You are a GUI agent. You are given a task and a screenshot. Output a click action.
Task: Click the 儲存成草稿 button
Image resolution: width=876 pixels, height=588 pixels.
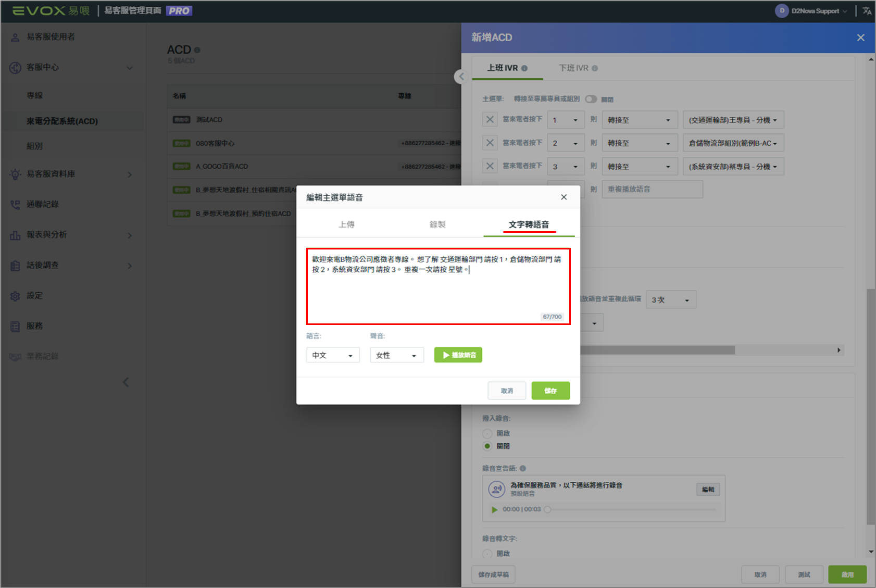493,574
